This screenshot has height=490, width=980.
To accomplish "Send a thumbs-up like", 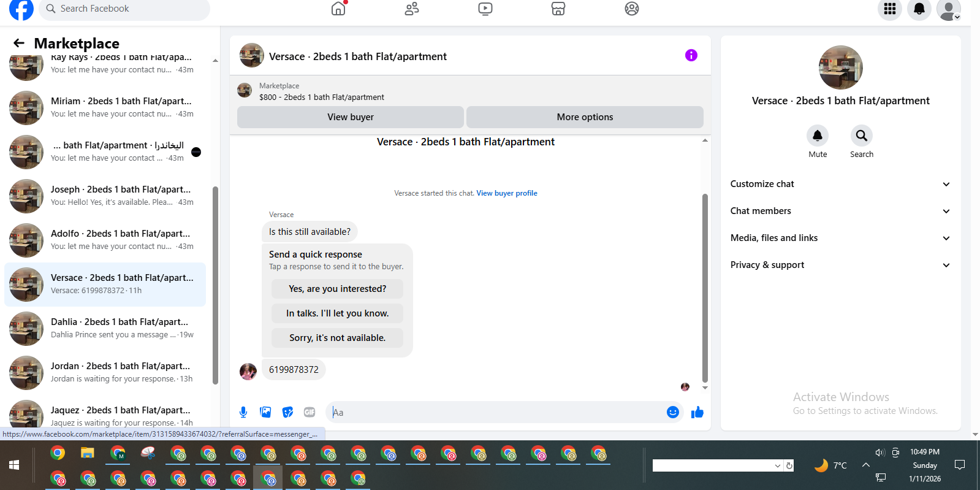I will [697, 412].
